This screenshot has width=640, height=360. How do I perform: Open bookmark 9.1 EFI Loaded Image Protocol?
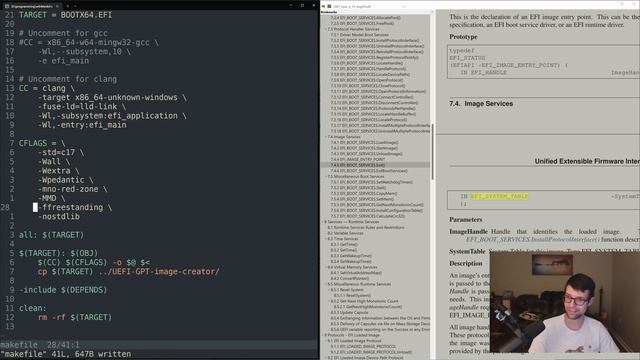pyautogui.click(x=354, y=341)
